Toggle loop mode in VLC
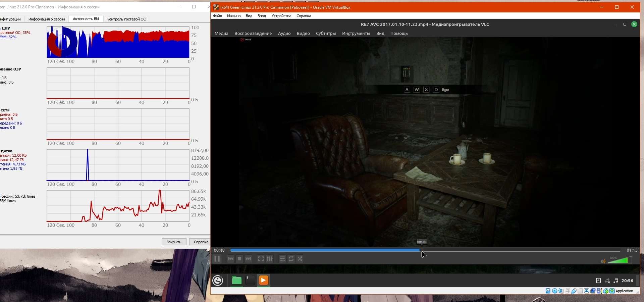The width and height of the screenshot is (644, 302). point(291,259)
